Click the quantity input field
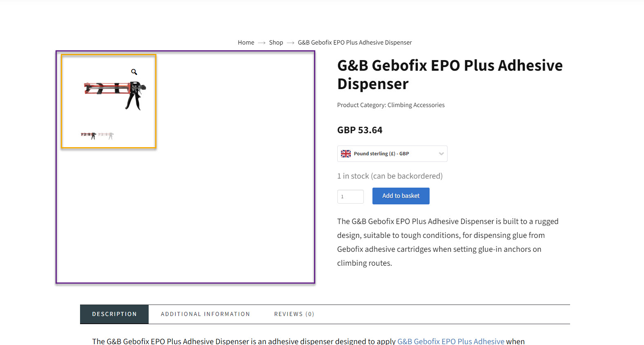Image resolution: width=644 pixels, height=345 pixels. pyautogui.click(x=350, y=197)
